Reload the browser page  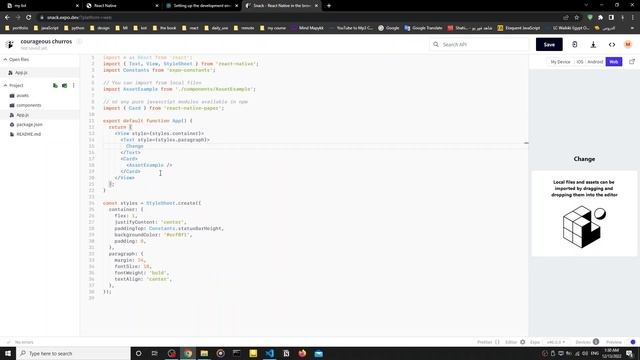click(29, 18)
